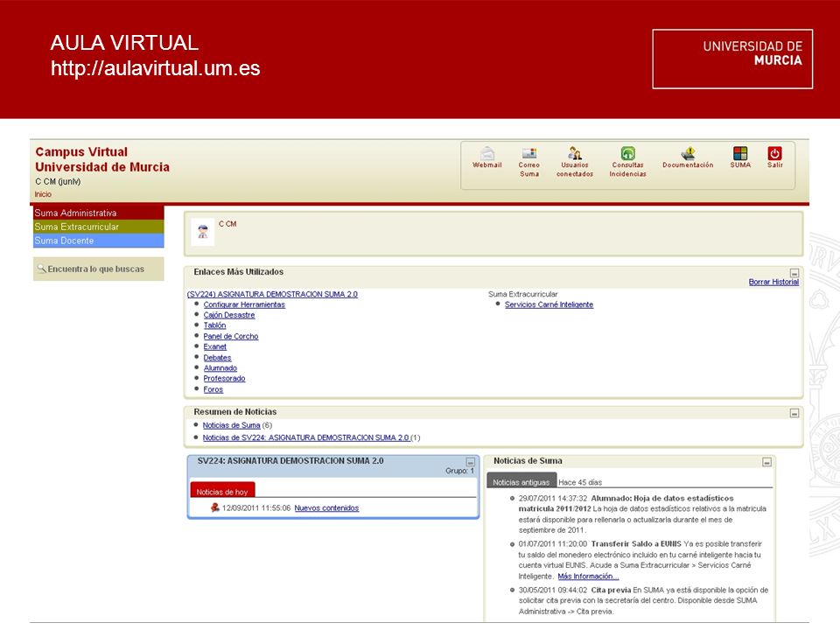Collapse the Enlaces Más Utilizados panel
This screenshot has width=840, height=630.
pyautogui.click(x=794, y=273)
